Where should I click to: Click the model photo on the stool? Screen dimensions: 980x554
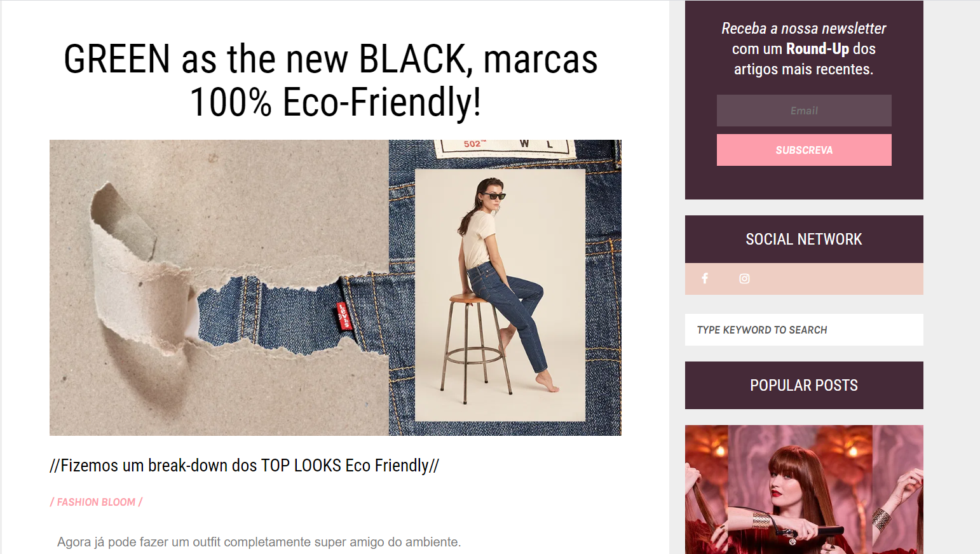[500, 295]
